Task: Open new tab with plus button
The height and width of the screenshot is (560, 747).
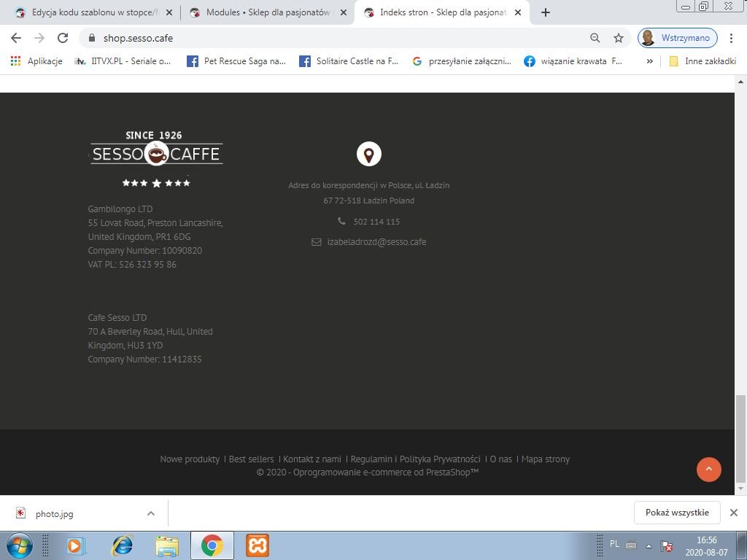Action: pyautogui.click(x=546, y=13)
